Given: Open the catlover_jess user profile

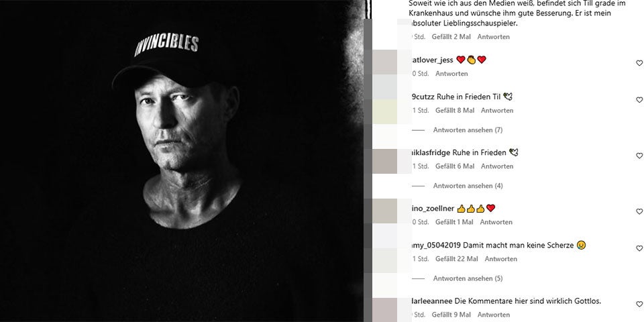Looking at the screenshot, I should pyautogui.click(x=433, y=60).
